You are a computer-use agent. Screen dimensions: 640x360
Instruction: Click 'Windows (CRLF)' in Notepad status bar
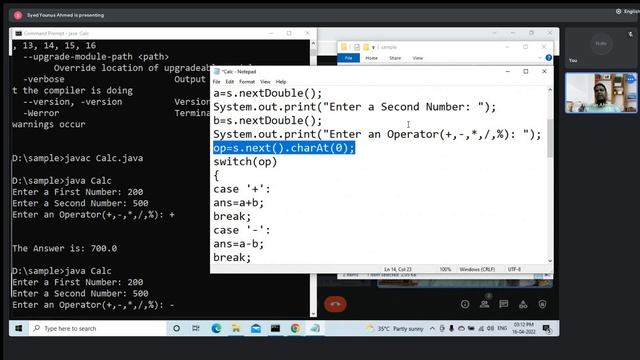[x=477, y=269]
